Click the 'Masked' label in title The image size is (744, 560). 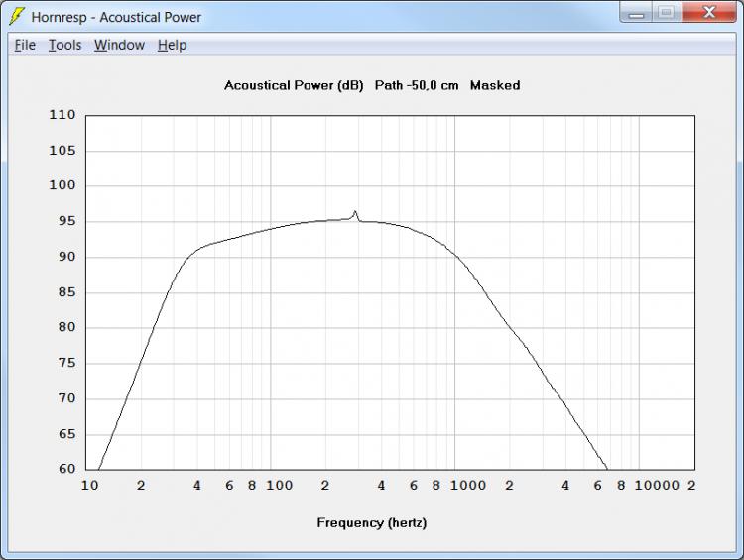pos(495,86)
